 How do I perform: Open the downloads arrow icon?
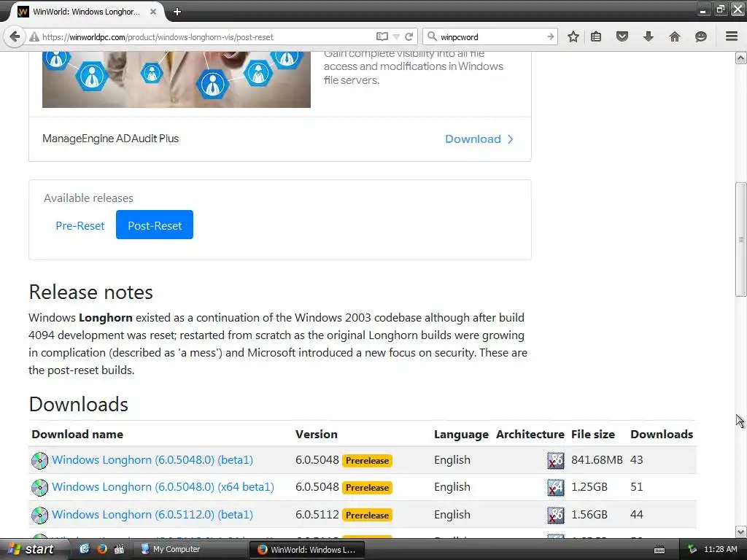pyautogui.click(x=648, y=36)
